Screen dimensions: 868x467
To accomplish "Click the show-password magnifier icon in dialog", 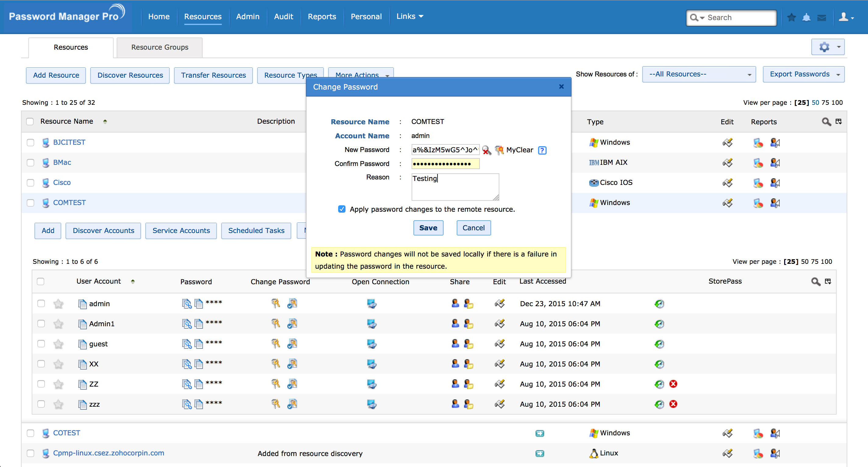I will pos(486,150).
